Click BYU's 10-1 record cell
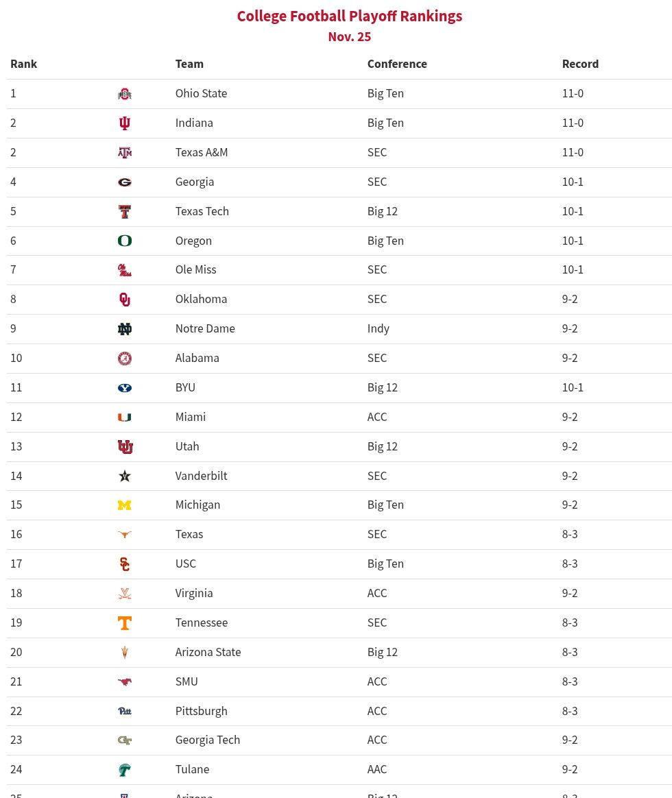The width and height of the screenshot is (672, 798). (573, 387)
